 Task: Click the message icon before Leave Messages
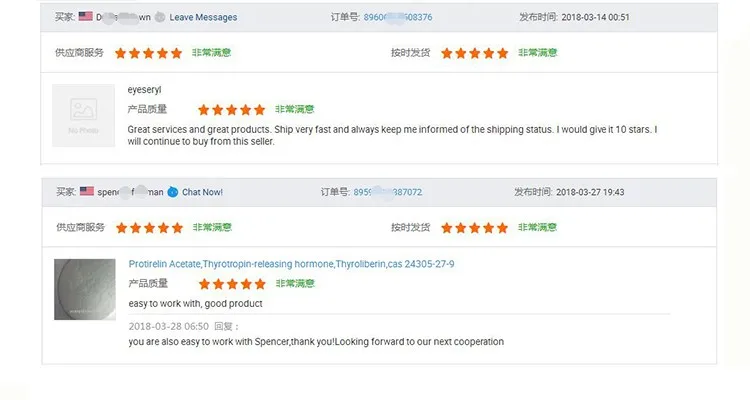coord(162,17)
